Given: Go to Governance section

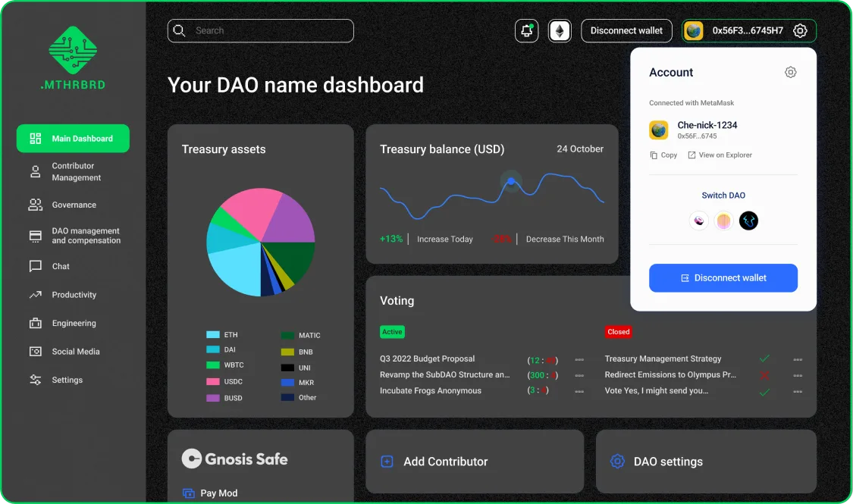Looking at the screenshot, I should pos(73,205).
